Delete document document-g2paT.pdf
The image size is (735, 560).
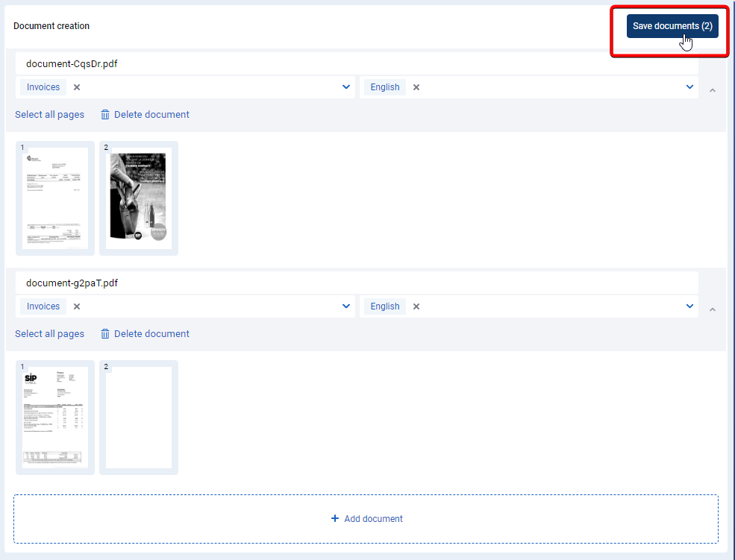146,334
